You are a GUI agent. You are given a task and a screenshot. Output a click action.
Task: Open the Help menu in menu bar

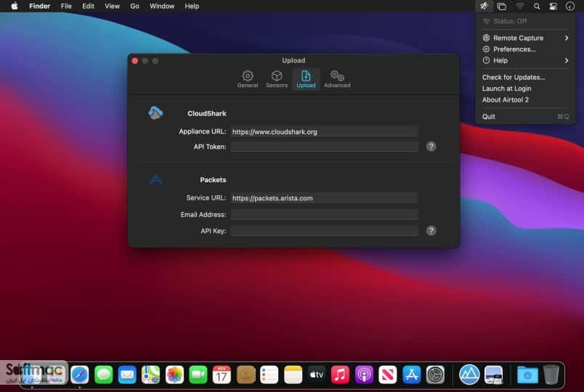pos(192,6)
